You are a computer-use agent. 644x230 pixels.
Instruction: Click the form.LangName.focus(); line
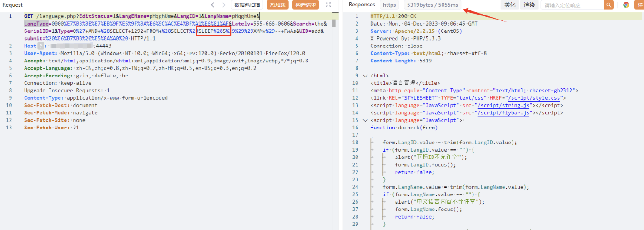pyautogui.click(x=428, y=209)
